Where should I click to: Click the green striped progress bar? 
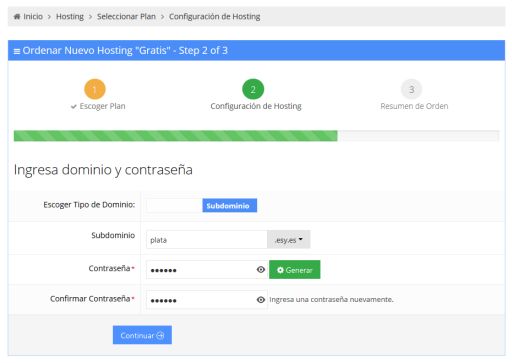(176, 136)
